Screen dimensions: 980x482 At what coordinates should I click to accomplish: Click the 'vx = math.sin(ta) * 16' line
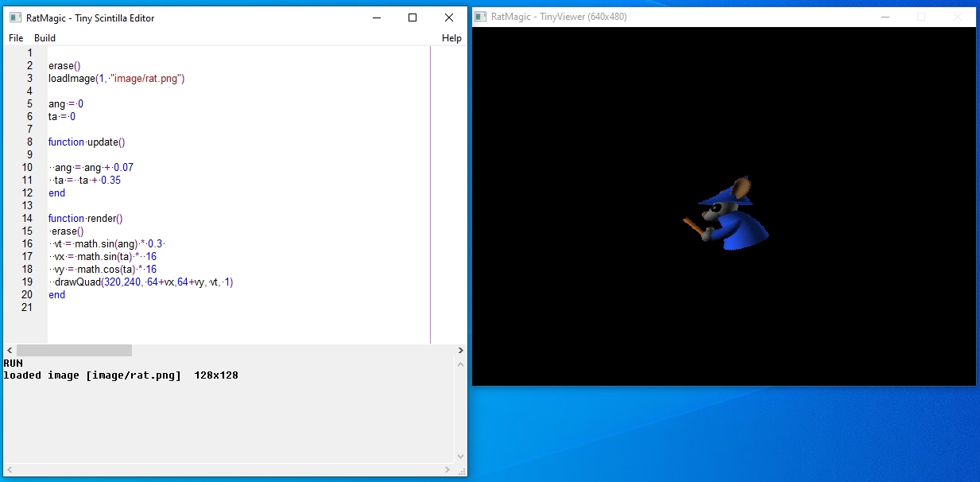click(x=105, y=256)
